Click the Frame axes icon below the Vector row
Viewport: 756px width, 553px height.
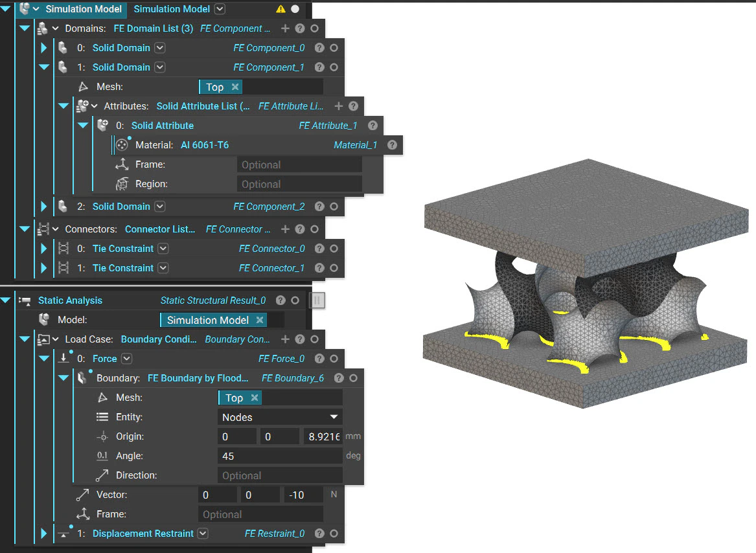(x=83, y=513)
